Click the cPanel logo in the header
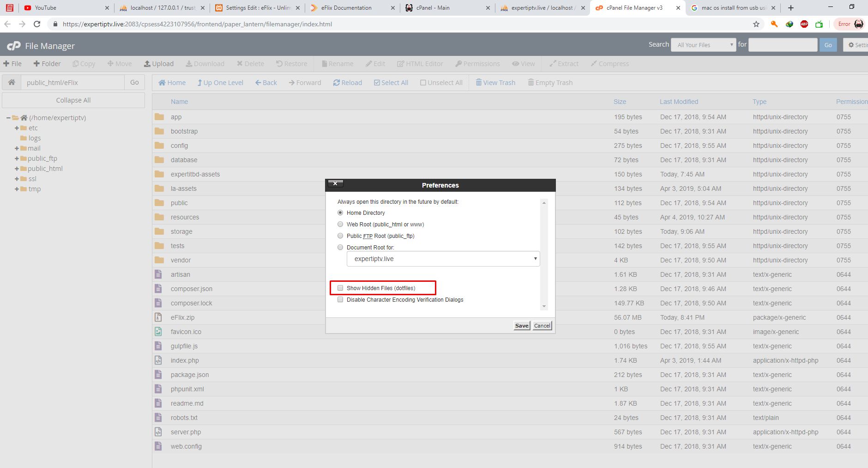 (14, 45)
